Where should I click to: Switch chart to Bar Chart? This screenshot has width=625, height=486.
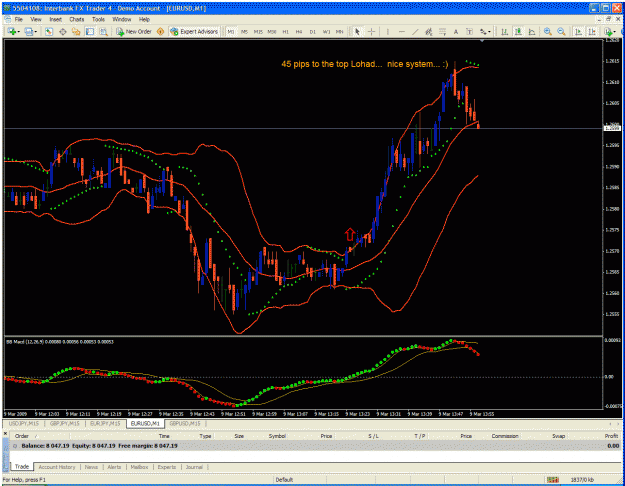coord(504,31)
